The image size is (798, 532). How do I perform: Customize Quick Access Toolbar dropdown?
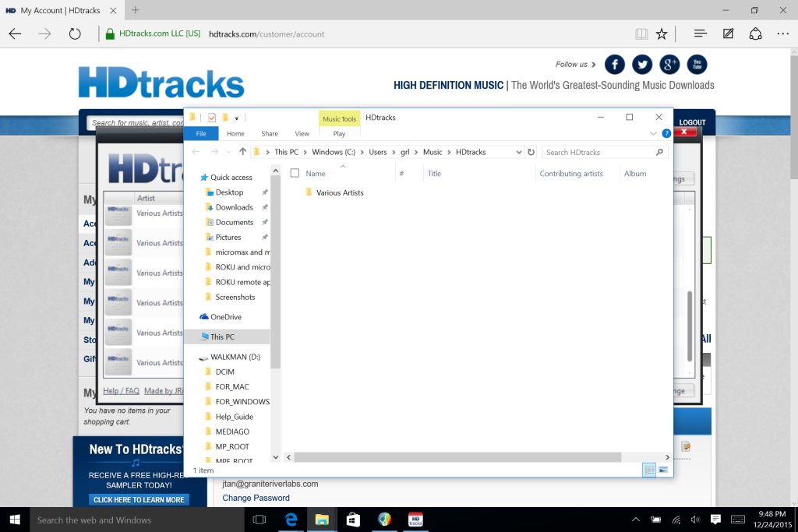(x=237, y=118)
